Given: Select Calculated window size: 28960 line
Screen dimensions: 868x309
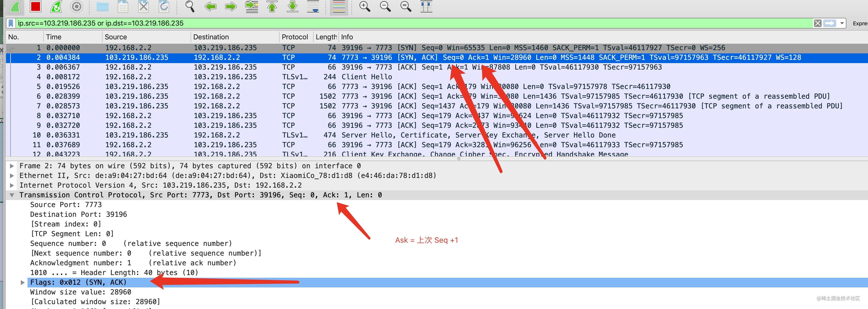Looking at the screenshot, I should pos(95,302).
